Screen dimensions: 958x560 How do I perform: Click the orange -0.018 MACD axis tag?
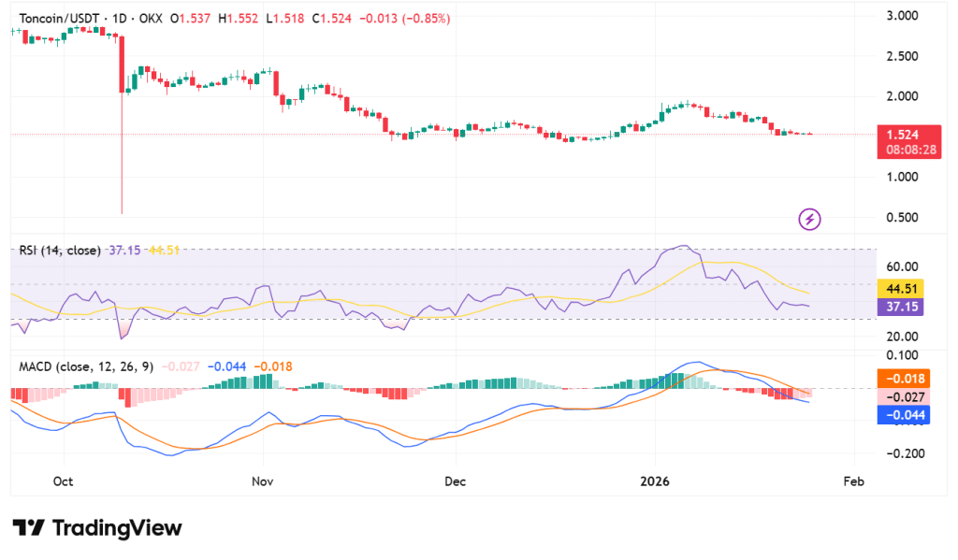point(902,379)
